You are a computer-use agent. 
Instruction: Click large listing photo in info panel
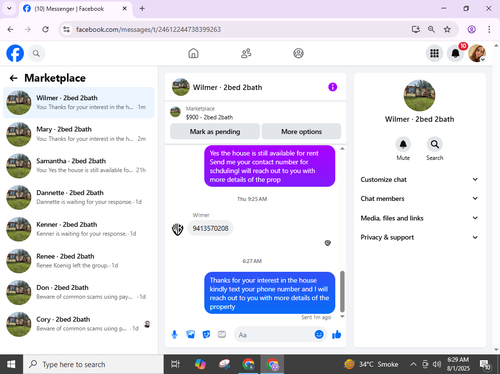(419, 96)
